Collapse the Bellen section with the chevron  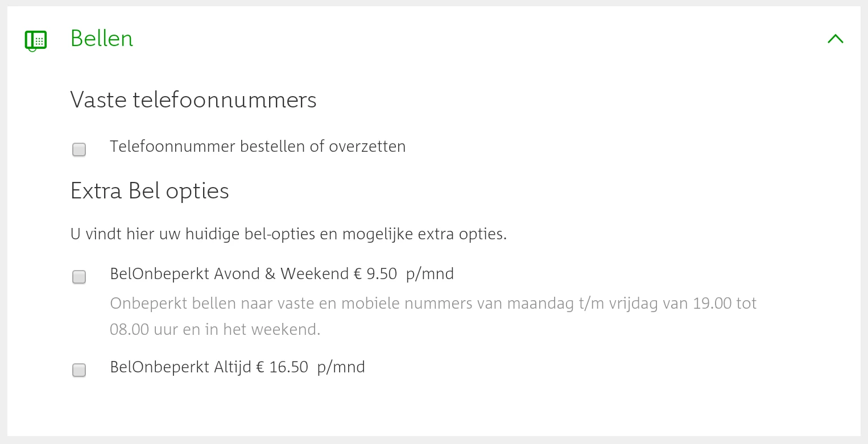835,39
